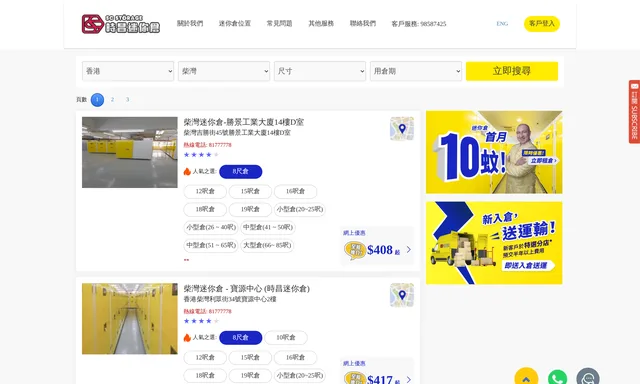Open 關於我們 menu item

190,24
